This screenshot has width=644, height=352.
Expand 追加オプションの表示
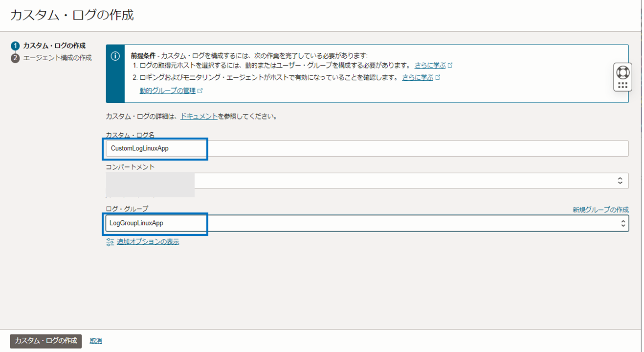click(148, 242)
